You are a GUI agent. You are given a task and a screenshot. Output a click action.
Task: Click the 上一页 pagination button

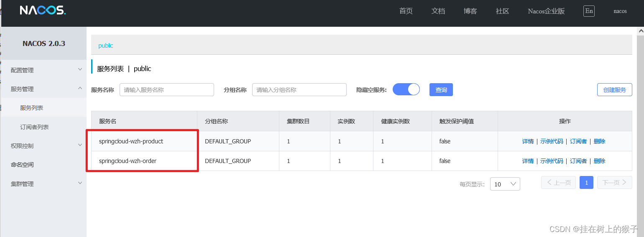[x=558, y=183]
